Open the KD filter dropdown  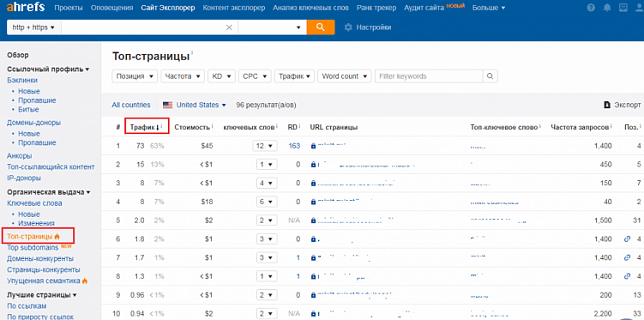[221, 76]
